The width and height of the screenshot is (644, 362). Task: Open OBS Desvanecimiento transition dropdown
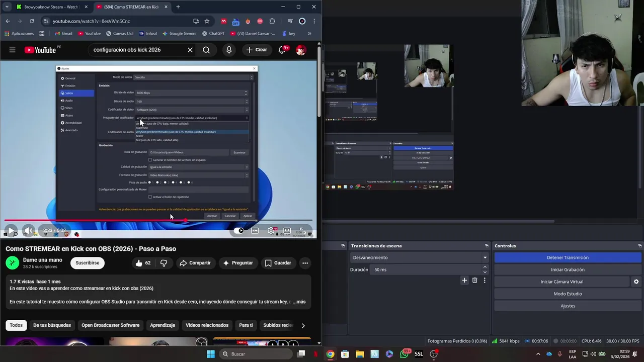(x=419, y=257)
